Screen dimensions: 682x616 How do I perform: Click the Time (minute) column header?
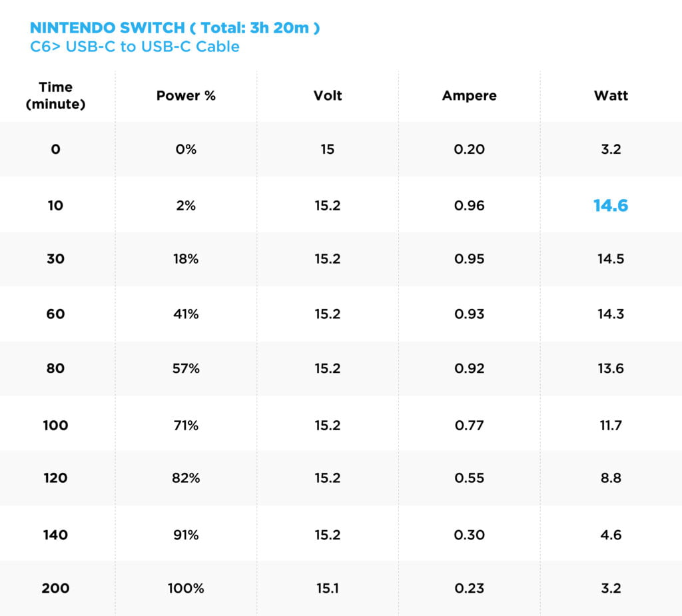point(55,96)
